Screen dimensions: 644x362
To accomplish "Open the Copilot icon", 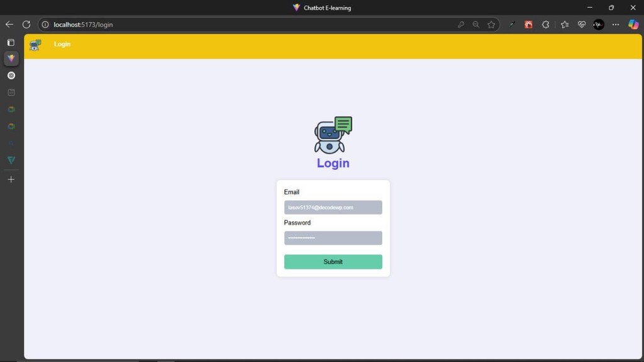I will pos(633,25).
